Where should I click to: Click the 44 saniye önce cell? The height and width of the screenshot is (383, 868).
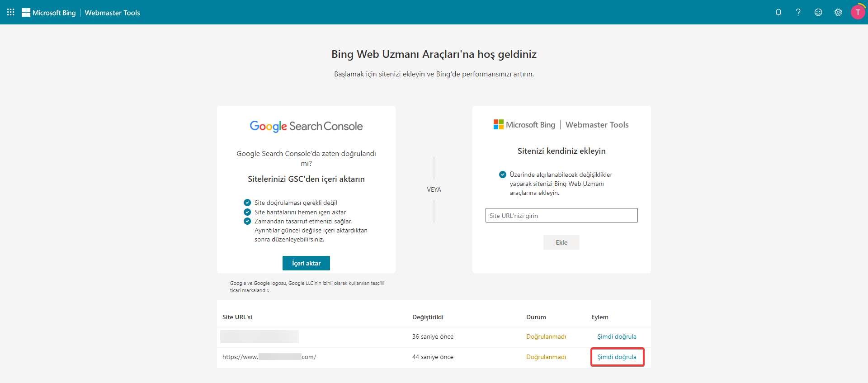click(x=433, y=357)
